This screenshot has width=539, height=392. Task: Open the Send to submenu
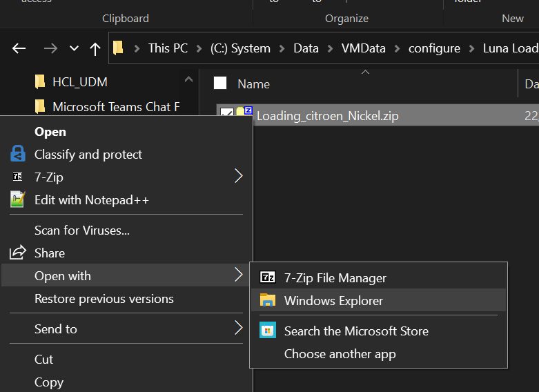click(126, 329)
